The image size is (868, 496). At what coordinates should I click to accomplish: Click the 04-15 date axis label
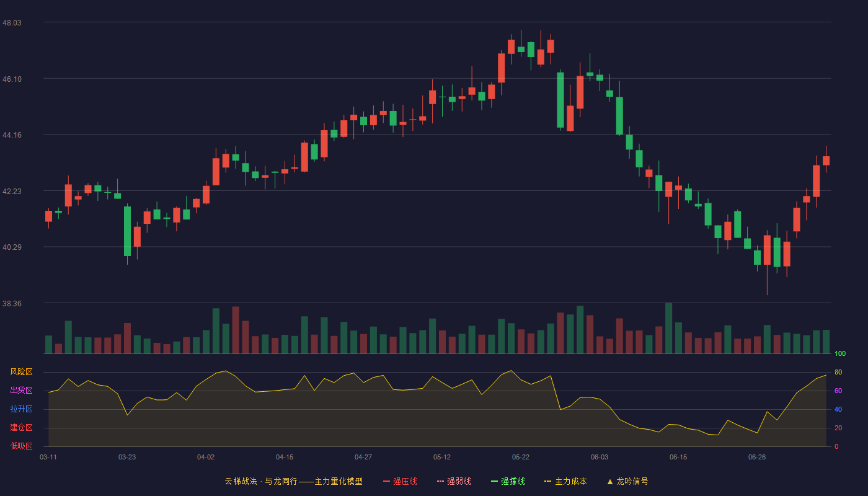point(285,457)
